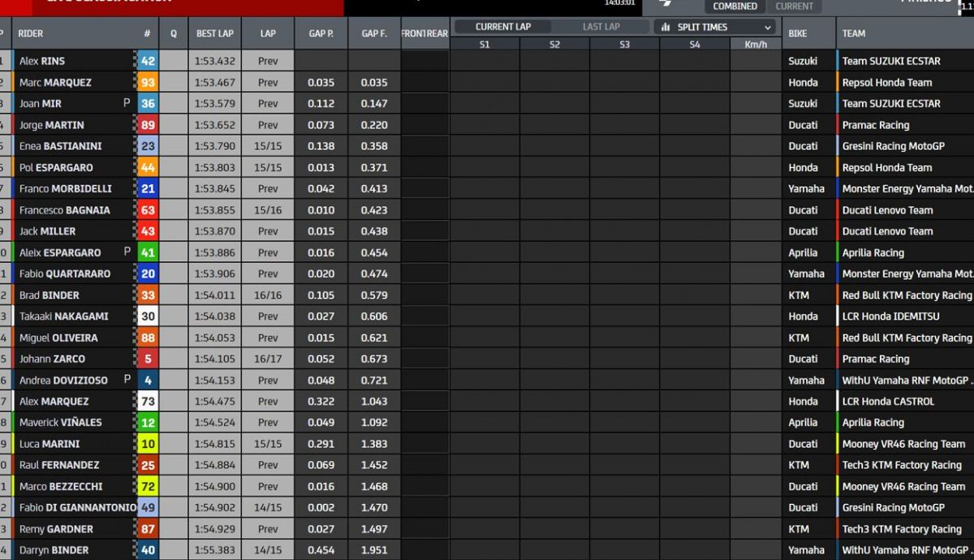Screen dimensions: 974x560
Task: Sort by RIDER column header
Action: [x=31, y=34]
